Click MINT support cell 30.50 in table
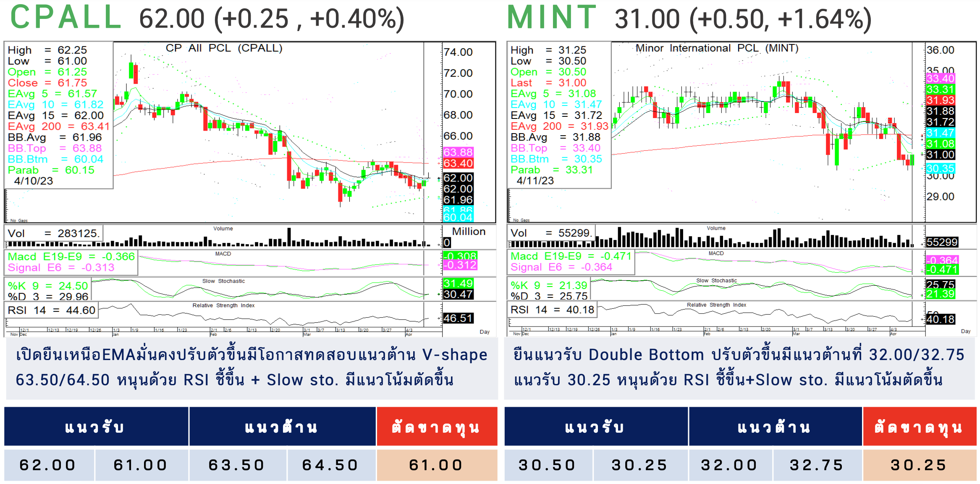Screen dimensions: 980x484 coord(548,465)
